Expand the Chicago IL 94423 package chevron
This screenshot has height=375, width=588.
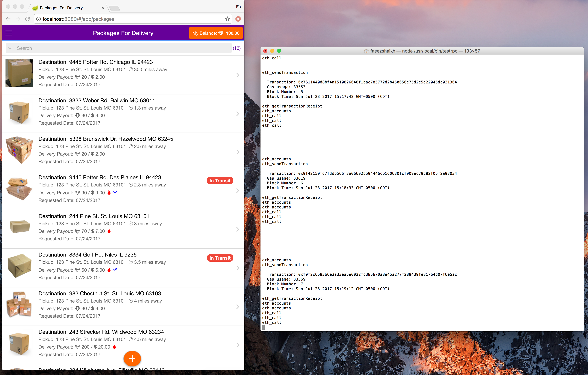(237, 75)
